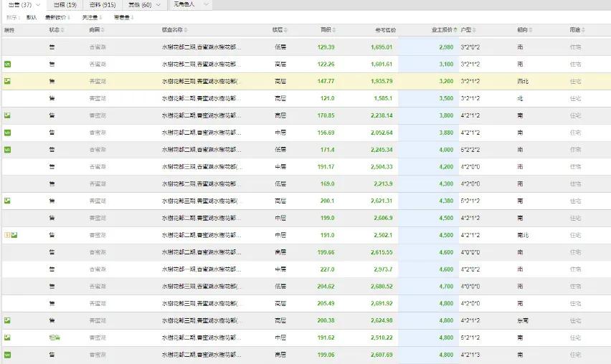Sort by the 用途 column header
The height and width of the screenshot is (364, 611).
(577, 30)
